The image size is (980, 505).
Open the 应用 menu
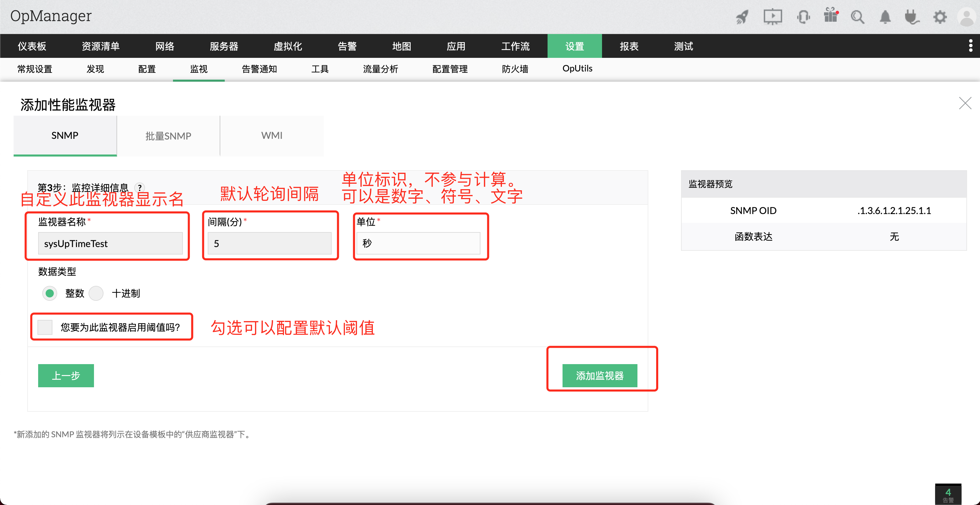click(456, 46)
